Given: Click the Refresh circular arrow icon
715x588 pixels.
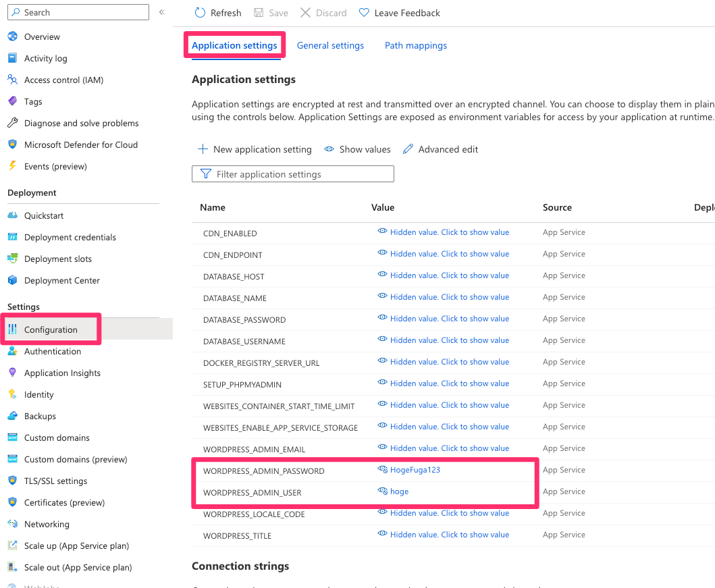Looking at the screenshot, I should (x=200, y=13).
